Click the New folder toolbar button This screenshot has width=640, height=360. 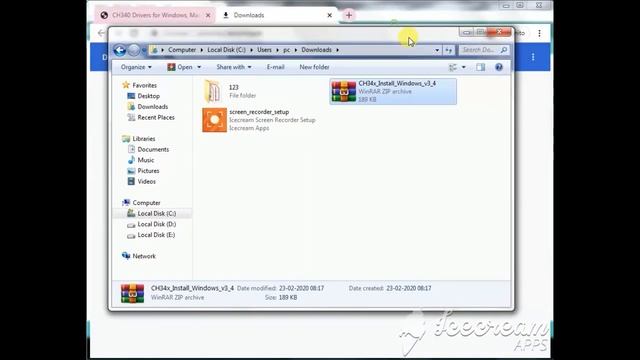314,67
